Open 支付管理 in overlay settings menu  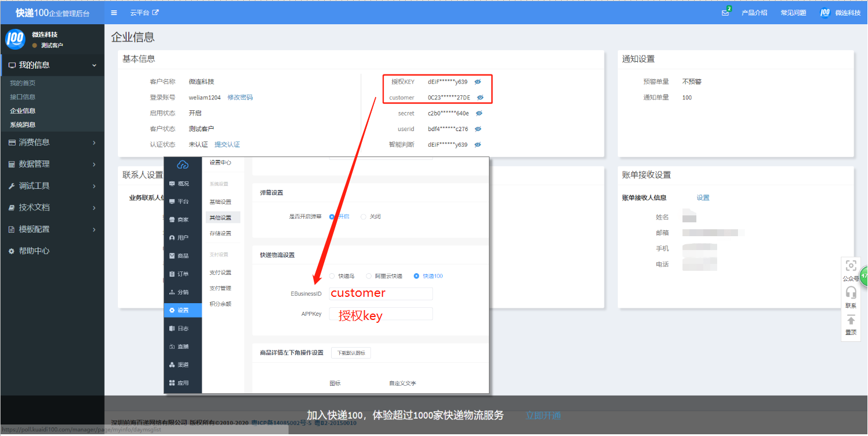pyautogui.click(x=220, y=288)
